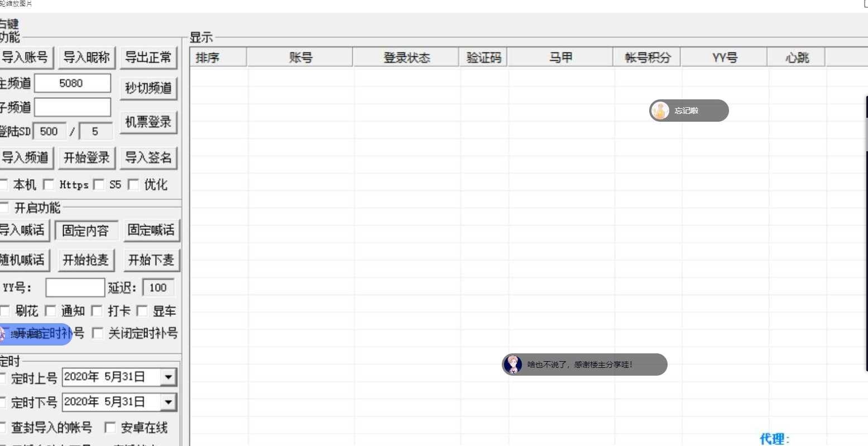Toggle the 显车 checkbox
The image size is (868, 446).
[142, 311]
